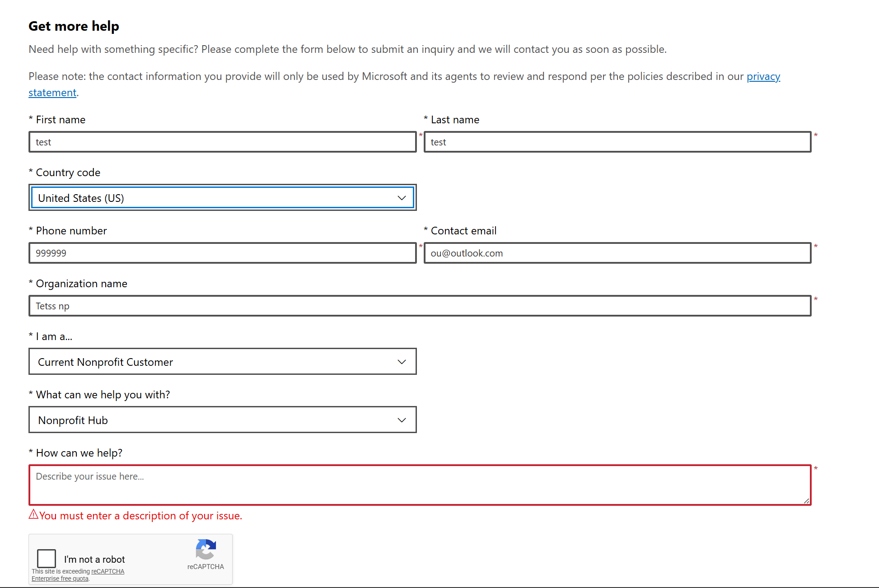Screen dimensions: 879x588
Task: Click the Phone number input field
Action: tap(222, 253)
